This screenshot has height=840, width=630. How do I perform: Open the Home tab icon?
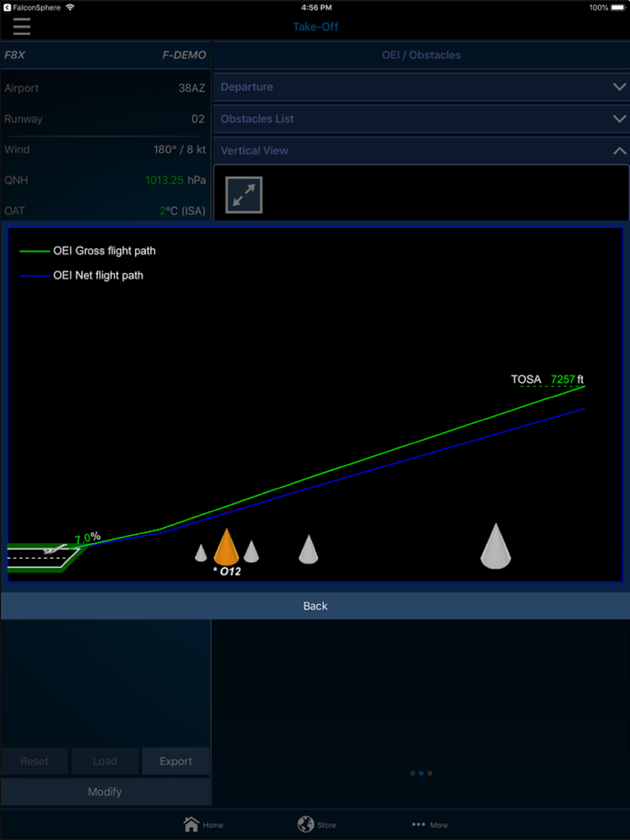[192, 824]
